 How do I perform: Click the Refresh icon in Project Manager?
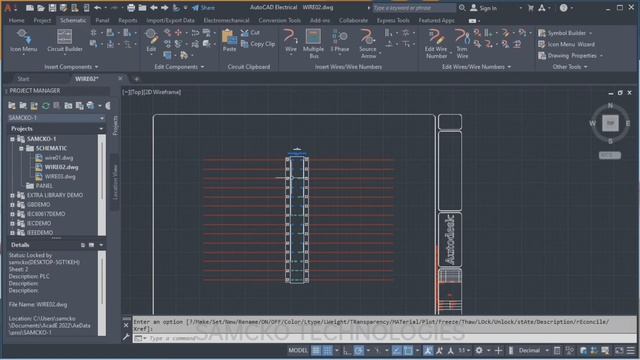tap(46, 106)
